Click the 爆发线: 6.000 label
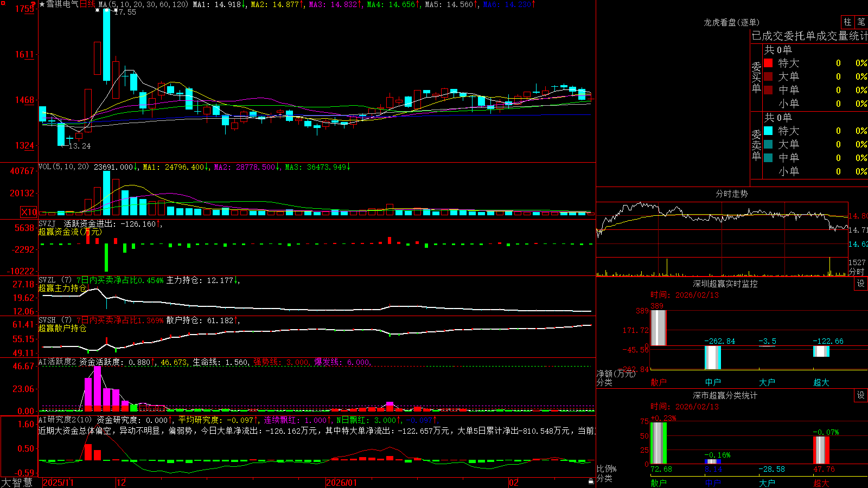The height and width of the screenshot is (488, 868). pyautogui.click(x=342, y=362)
